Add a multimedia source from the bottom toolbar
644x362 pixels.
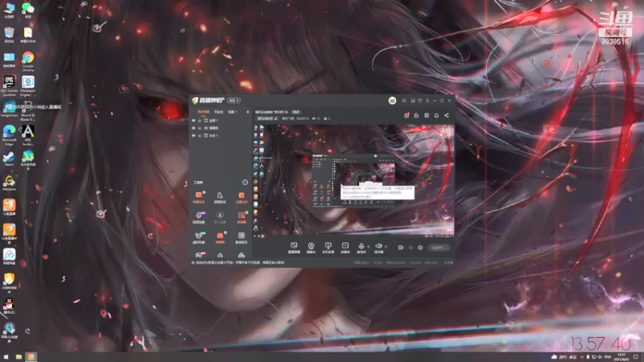click(x=345, y=248)
